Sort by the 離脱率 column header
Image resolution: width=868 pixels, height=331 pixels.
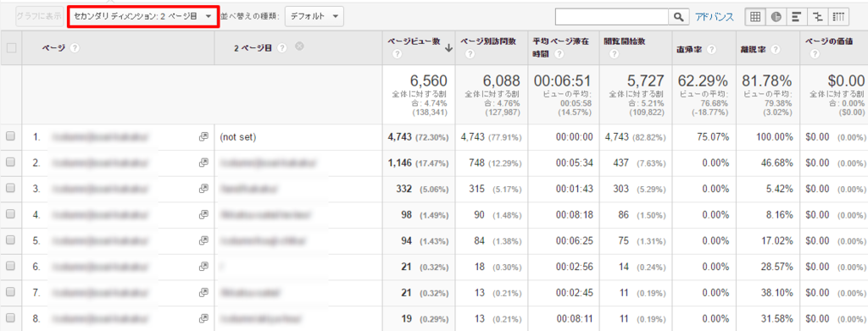[753, 49]
